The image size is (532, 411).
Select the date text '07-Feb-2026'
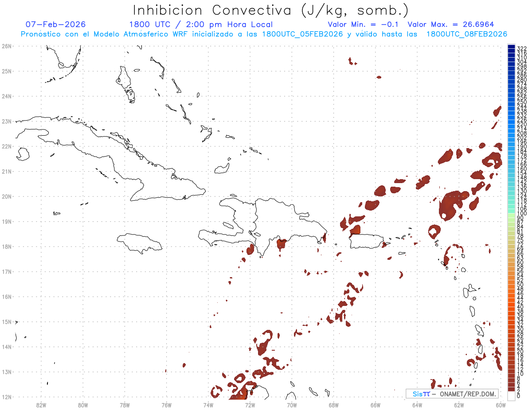tap(56, 24)
